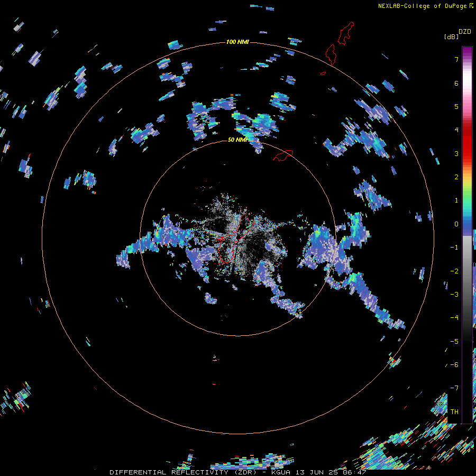Click the 100 NMI range ring label
Screen dimensions: 476x476
pos(237,42)
